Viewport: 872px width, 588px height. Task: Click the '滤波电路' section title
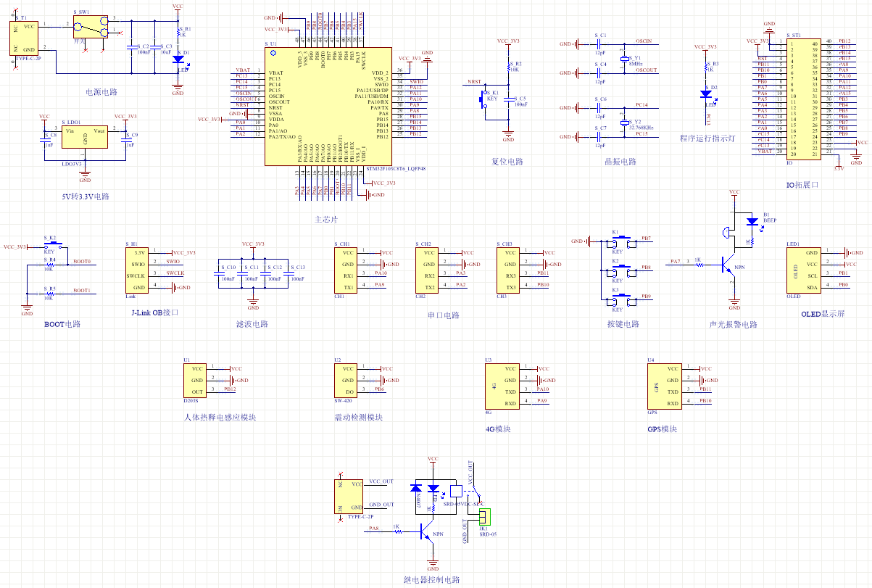[x=252, y=324]
